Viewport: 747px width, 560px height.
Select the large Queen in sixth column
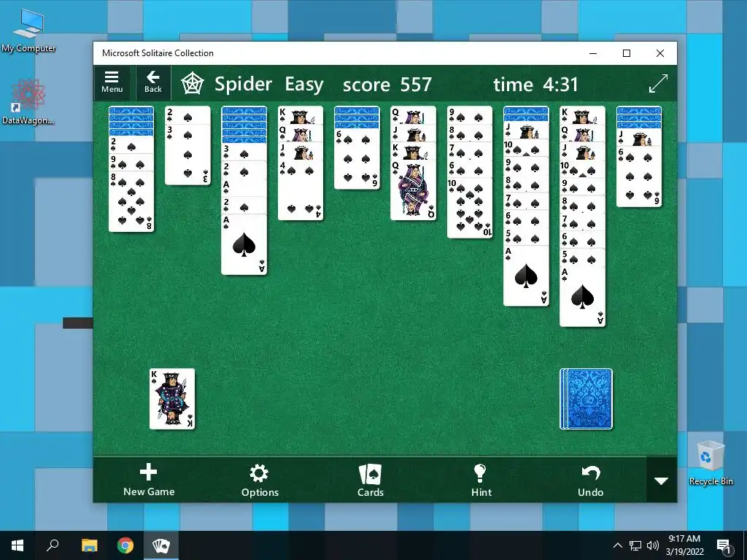tap(413, 190)
